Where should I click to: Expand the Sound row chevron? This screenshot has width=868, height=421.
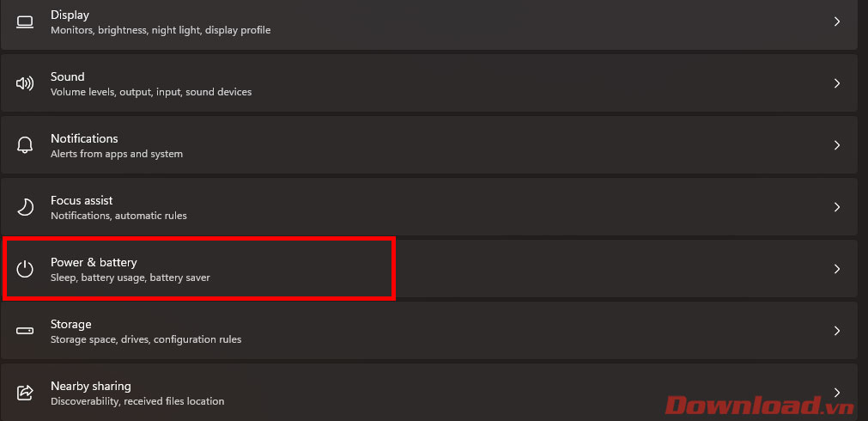click(837, 83)
